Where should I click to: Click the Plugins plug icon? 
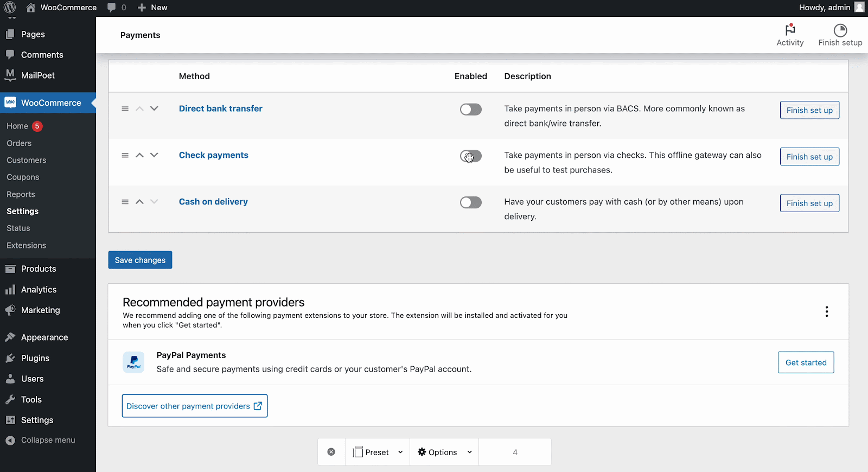tap(10, 358)
